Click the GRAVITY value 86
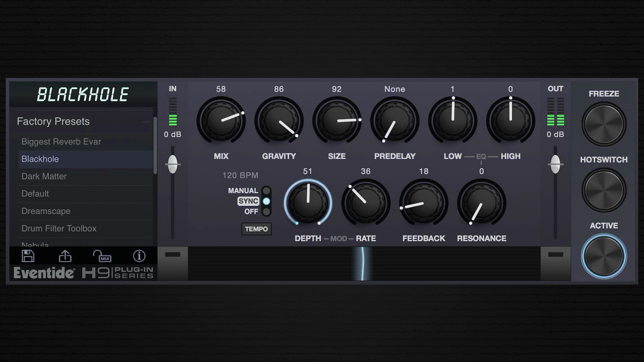The height and width of the screenshot is (362, 644). (x=279, y=89)
